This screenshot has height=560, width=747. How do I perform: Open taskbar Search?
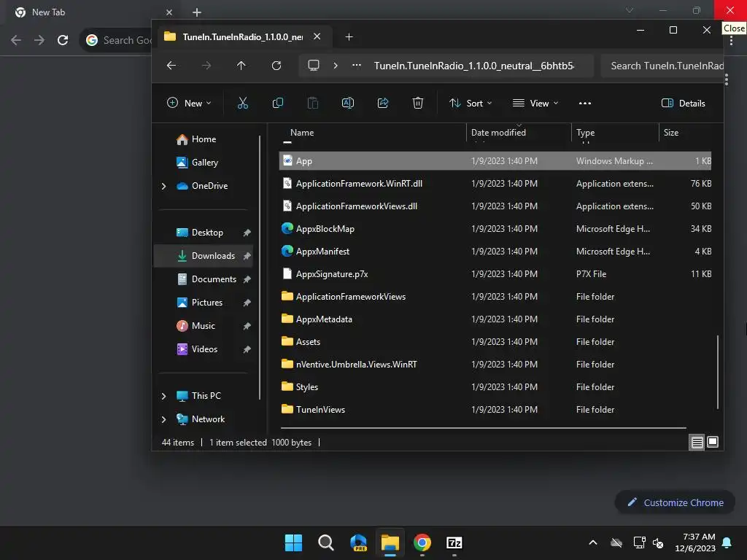[326, 542]
